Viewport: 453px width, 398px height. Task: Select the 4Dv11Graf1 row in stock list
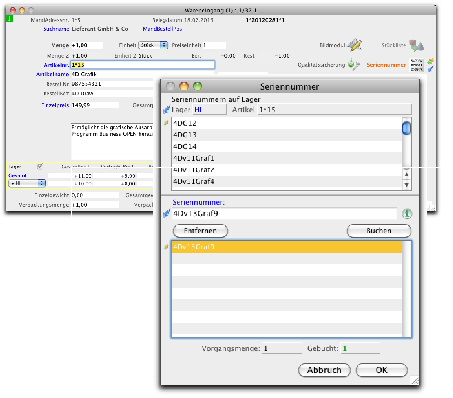[x=287, y=158]
